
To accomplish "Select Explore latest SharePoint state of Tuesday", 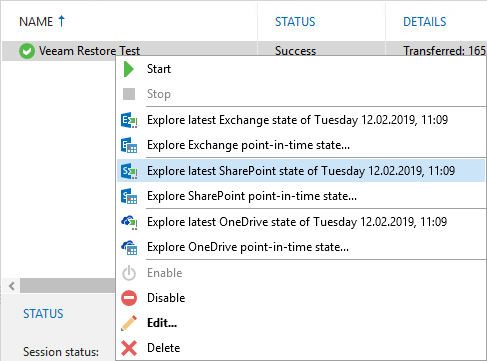I will (301, 171).
